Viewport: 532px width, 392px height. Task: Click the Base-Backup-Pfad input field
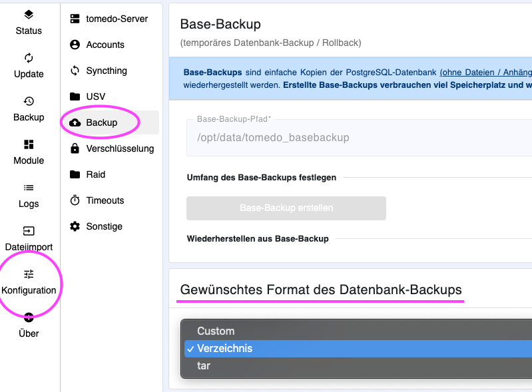[x=360, y=138]
